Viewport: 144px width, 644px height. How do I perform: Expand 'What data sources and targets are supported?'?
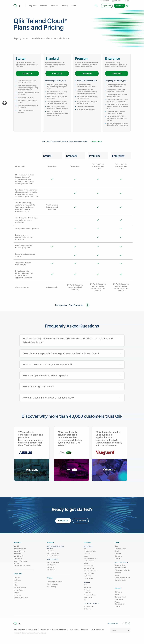72,364
